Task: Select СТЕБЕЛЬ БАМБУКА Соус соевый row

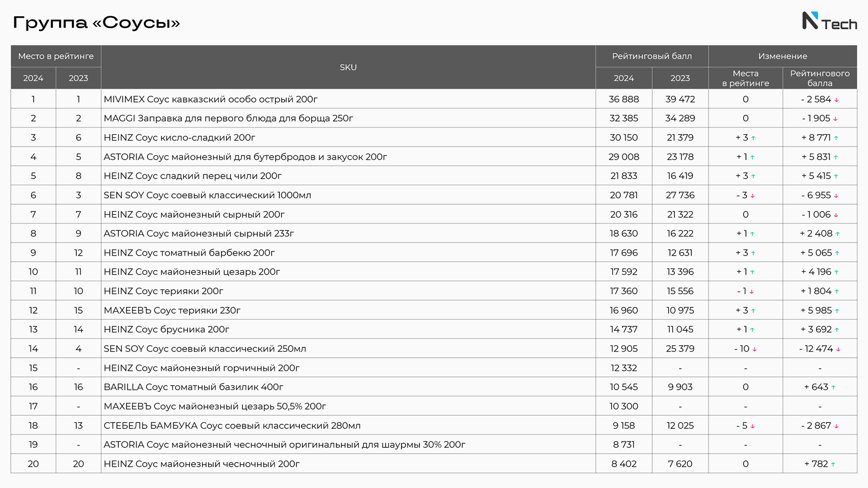Action: click(x=434, y=425)
